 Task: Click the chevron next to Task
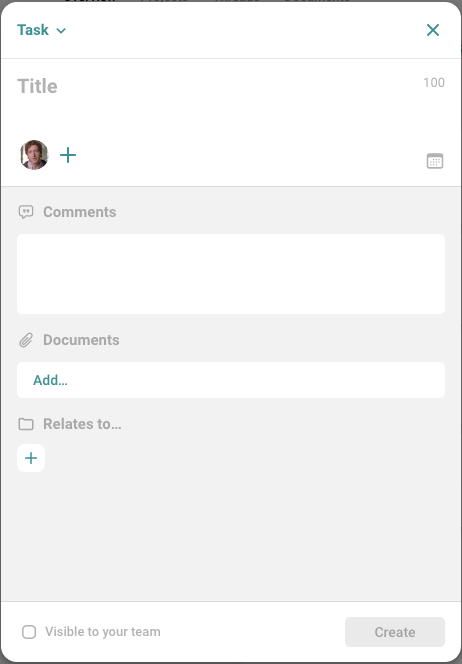(x=61, y=30)
